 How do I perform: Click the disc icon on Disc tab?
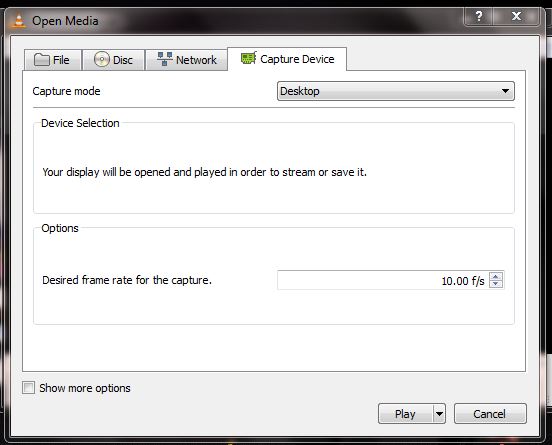[102, 59]
